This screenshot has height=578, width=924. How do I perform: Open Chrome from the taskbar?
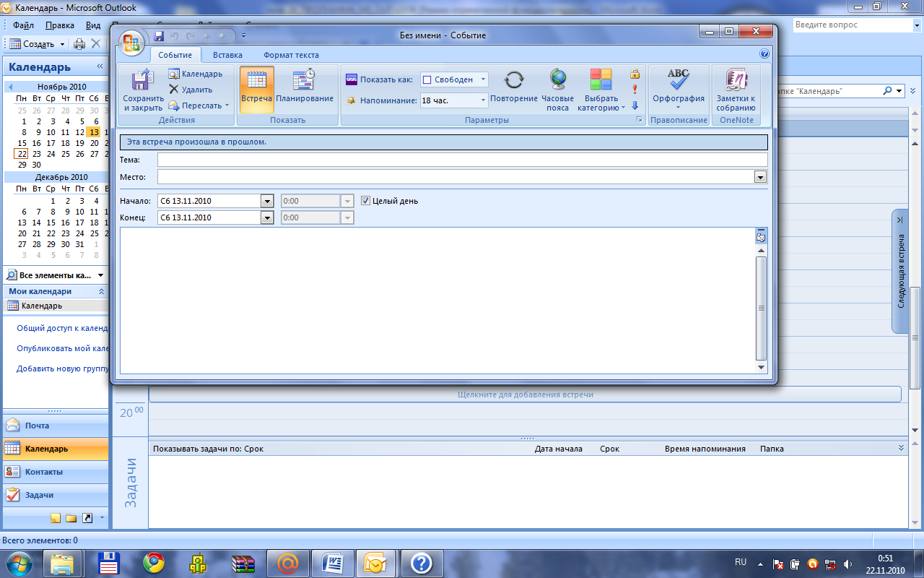click(x=154, y=563)
